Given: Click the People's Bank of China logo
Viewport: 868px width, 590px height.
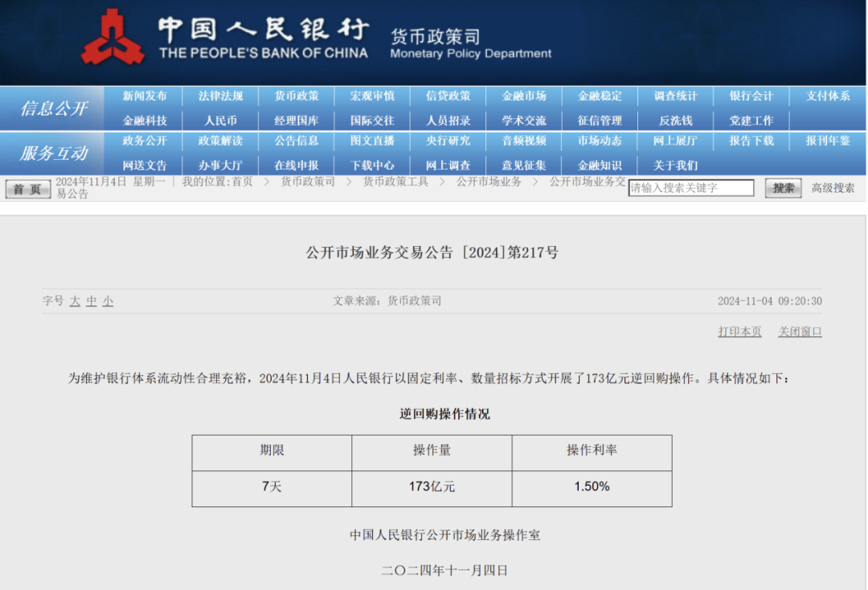Looking at the screenshot, I should (x=113, y=37).
